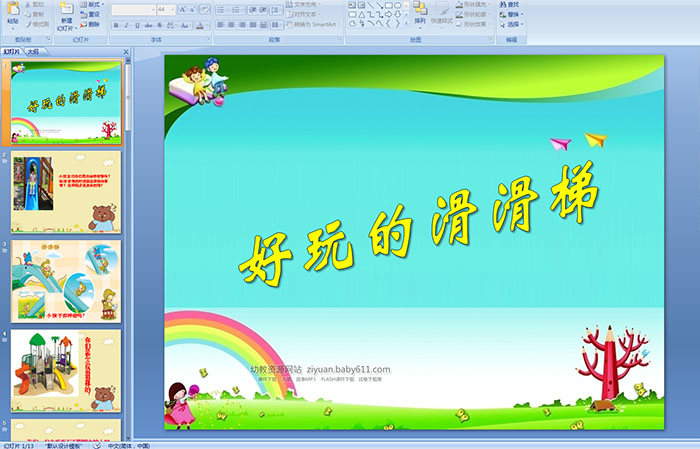Close the slides thumbnail pane
Viewport: 700px width, 449px height.
click(126, 52)
